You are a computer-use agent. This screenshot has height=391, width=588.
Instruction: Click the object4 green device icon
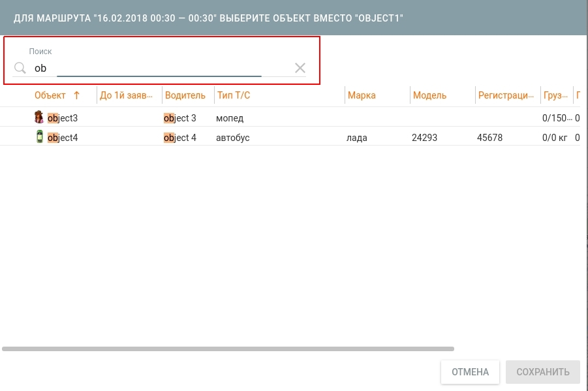pos(40,137)
